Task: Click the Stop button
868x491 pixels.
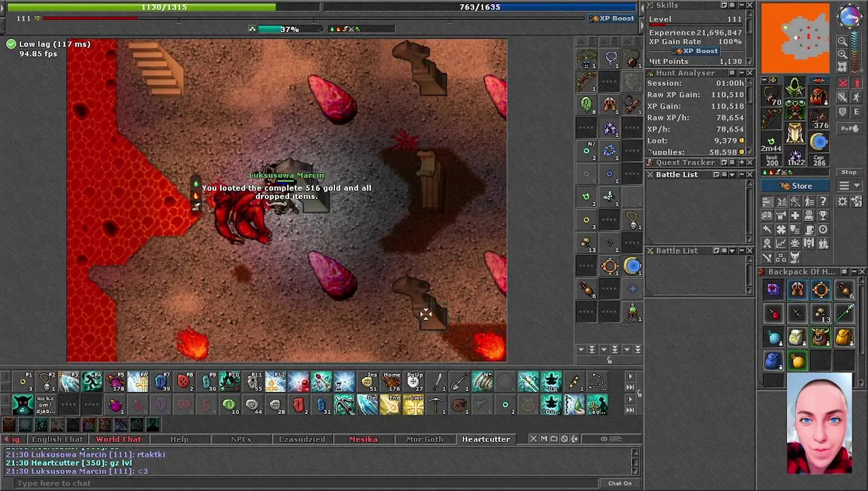Action: [849, 173]
